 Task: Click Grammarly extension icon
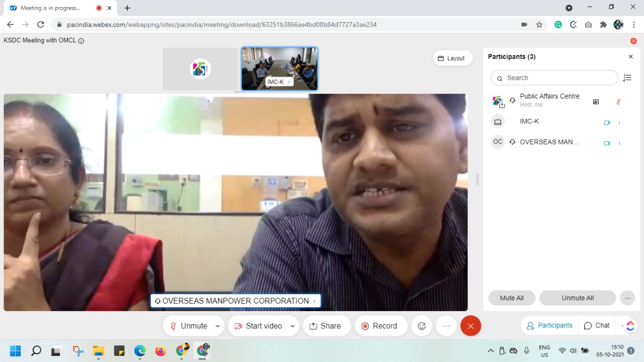pyautogui.click(x=558, y=25)
